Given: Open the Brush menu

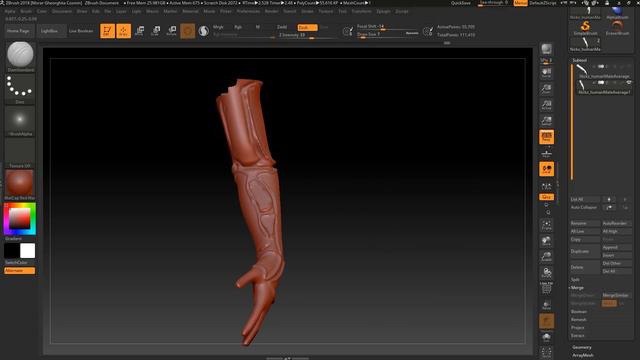Looking at the screenshot, I should [x=26, y=11].
